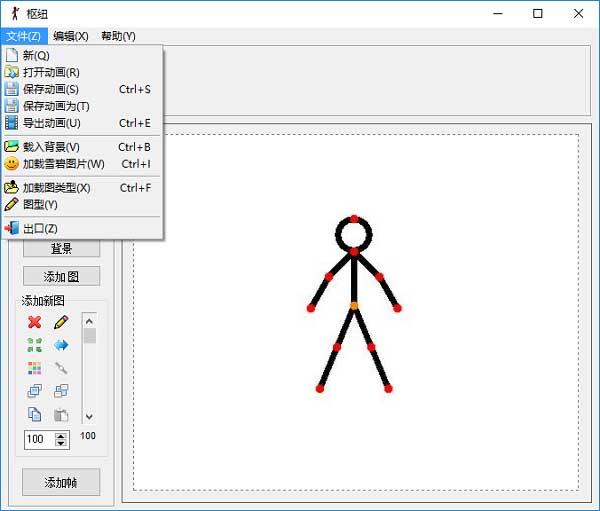
Task: Choose 加载图类型(X) menu entry
Action: pyautogui.click(x=82, y=188)
